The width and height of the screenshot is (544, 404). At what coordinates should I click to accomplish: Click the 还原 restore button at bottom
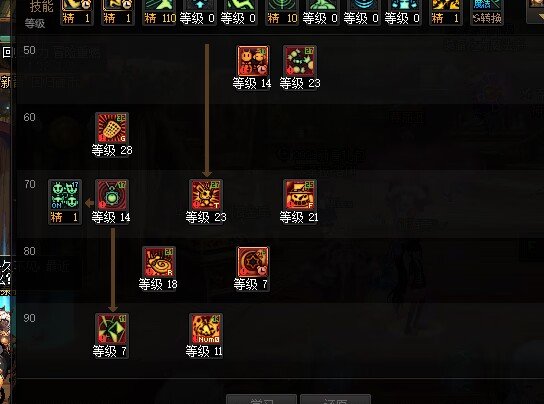click(335, 399)
